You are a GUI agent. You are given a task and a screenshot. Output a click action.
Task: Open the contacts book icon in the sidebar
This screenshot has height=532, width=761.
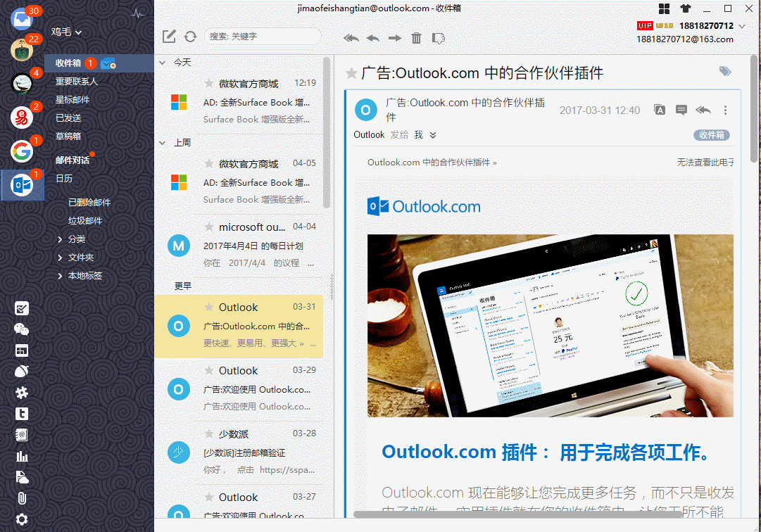pos(22,435)
